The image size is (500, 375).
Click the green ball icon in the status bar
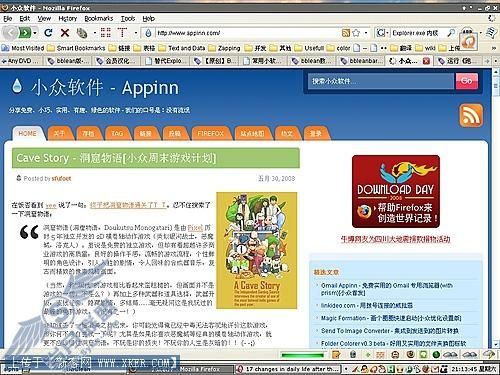click(436, 354)
